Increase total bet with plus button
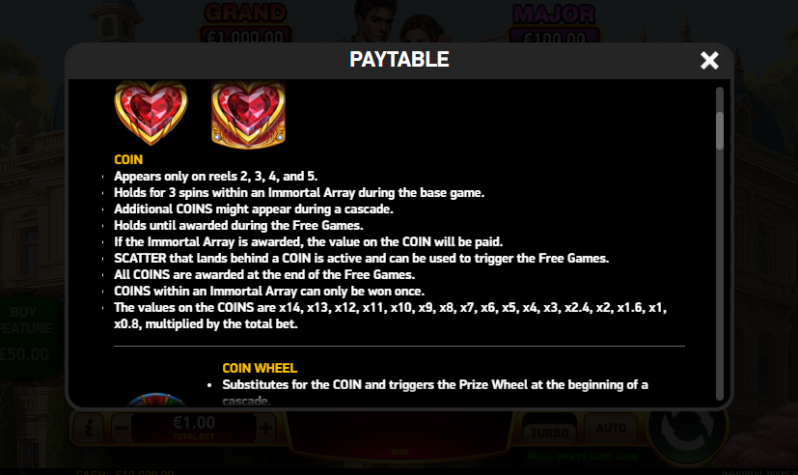The image size is (798, 475). (266, 428)
